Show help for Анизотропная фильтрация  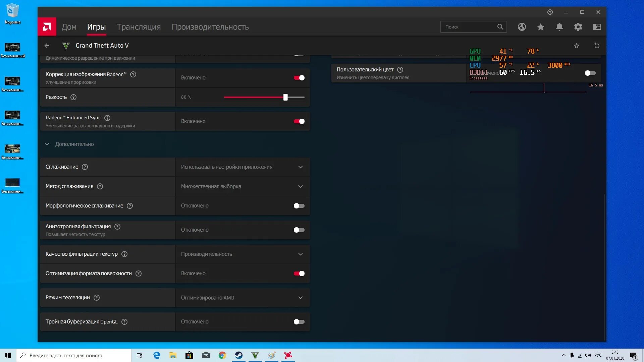117,227
